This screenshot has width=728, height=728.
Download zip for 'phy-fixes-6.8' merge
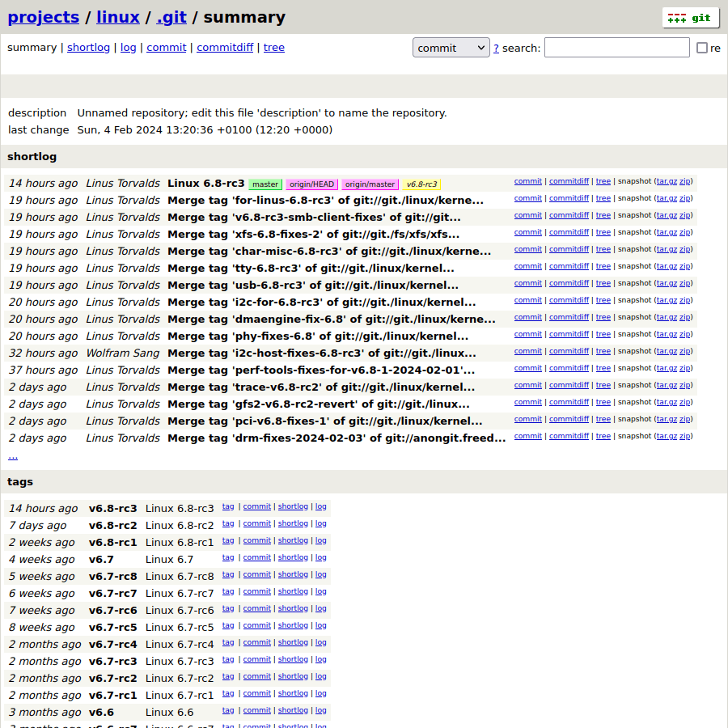click(685, 334)
